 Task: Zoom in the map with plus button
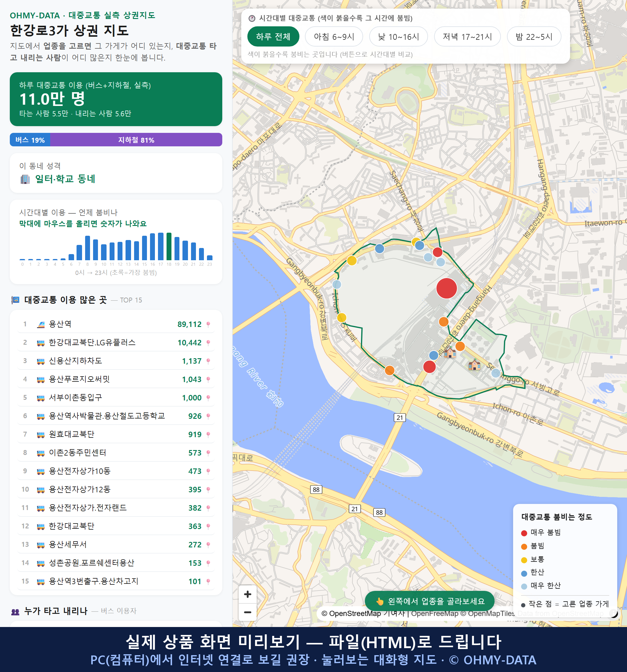[x=247, y=594]
